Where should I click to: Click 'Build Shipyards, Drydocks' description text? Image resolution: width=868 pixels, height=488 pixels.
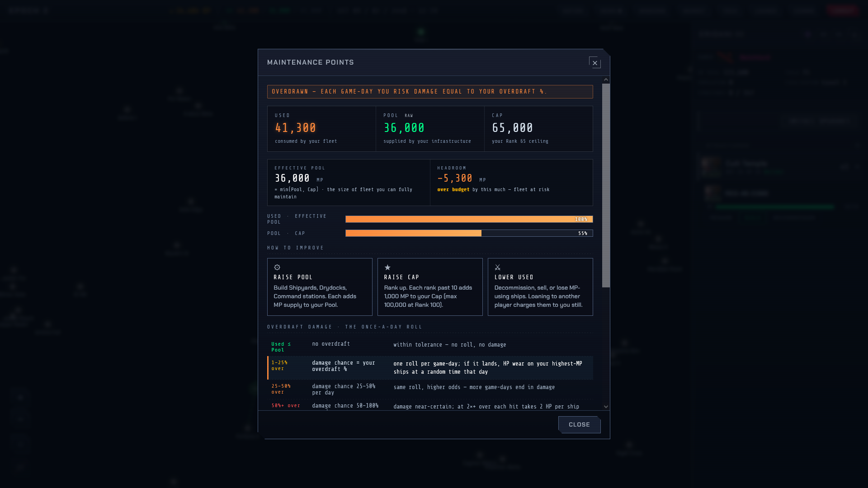[x=315, y=296]
